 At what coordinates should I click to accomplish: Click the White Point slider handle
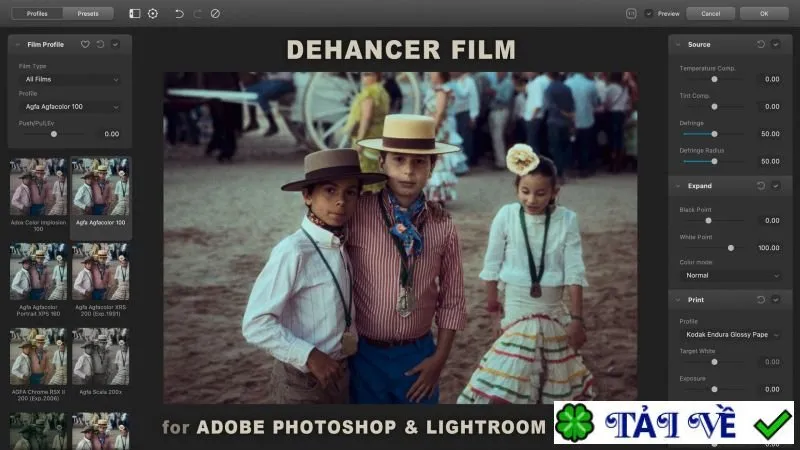[x=731, y=248]
